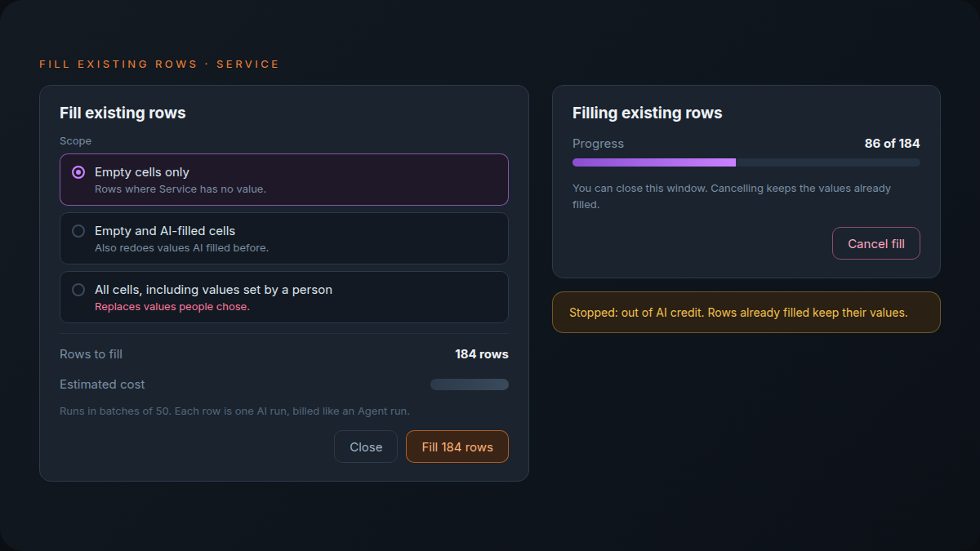Click the Rows where Service has no value text
980x551 pixels.
(180, 189)
